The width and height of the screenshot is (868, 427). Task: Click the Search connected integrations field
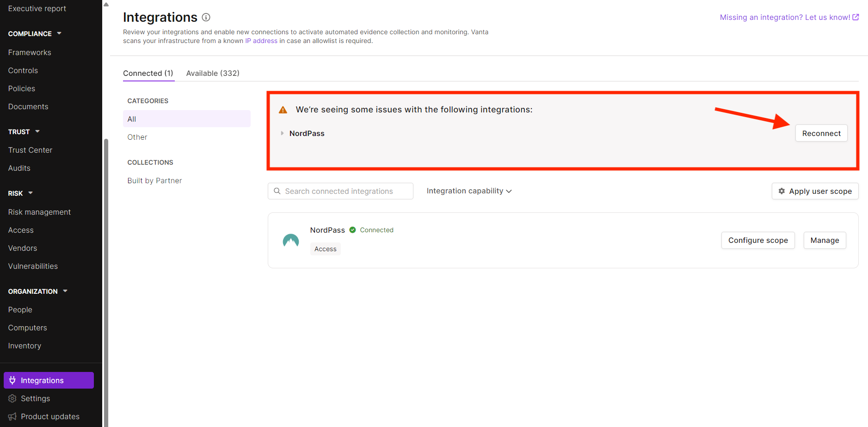340,191
